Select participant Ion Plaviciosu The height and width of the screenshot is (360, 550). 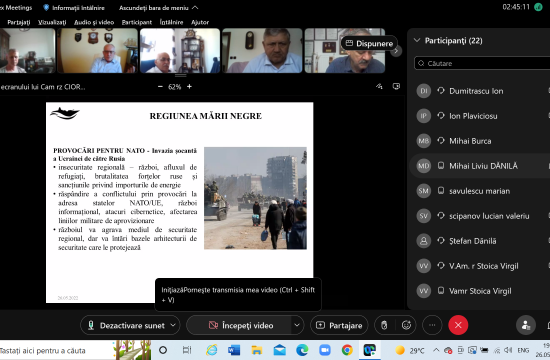(479, 116)
